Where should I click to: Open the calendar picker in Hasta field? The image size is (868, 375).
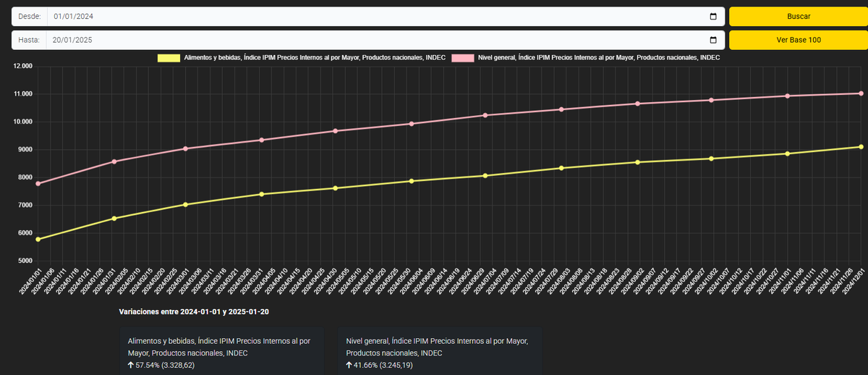(x=713, y=40)
